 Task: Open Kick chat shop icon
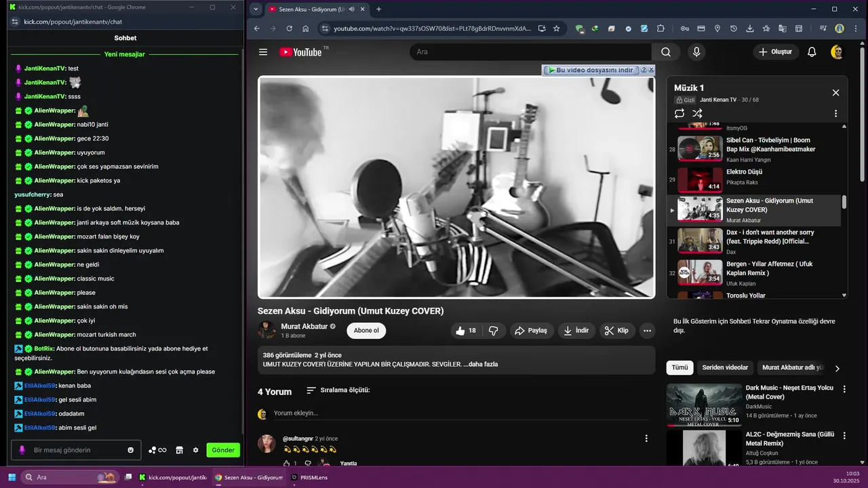pyautogui.click(x=179, y=450)
